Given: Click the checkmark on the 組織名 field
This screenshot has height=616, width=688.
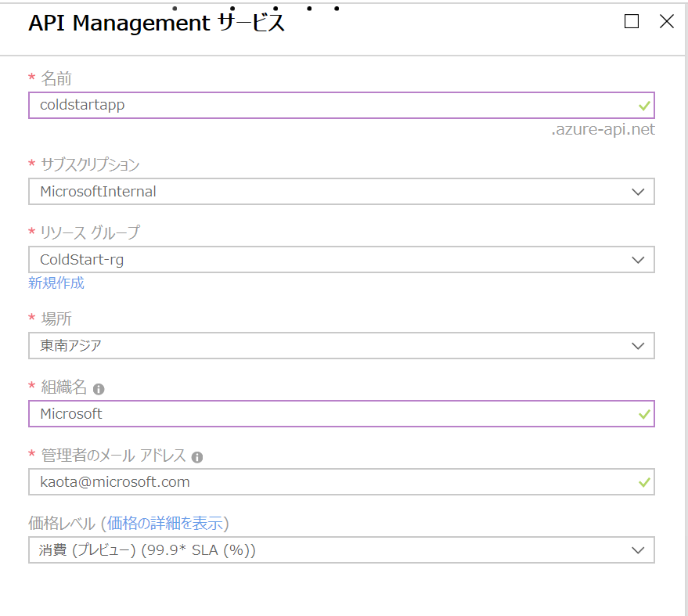Looking at the screenshot, I should click(643, 413).
